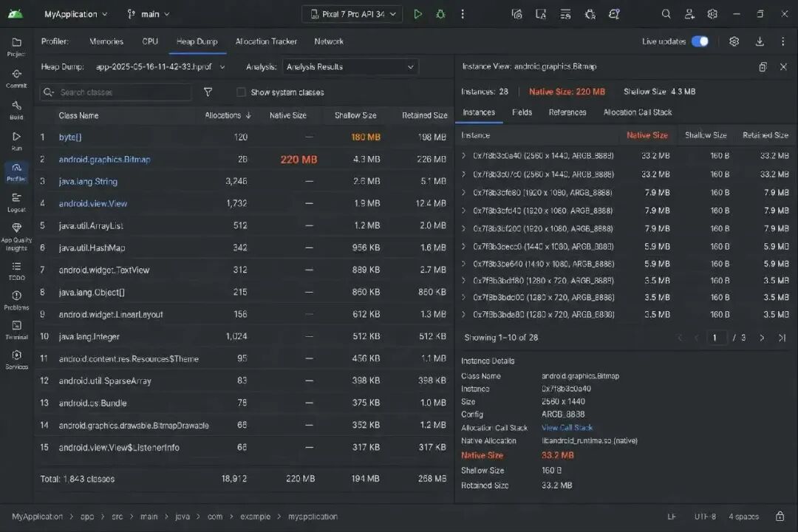Open Logcat tool window from sidebar
Image resolution: width=798 pixels, height=532 pixels.
16,202
